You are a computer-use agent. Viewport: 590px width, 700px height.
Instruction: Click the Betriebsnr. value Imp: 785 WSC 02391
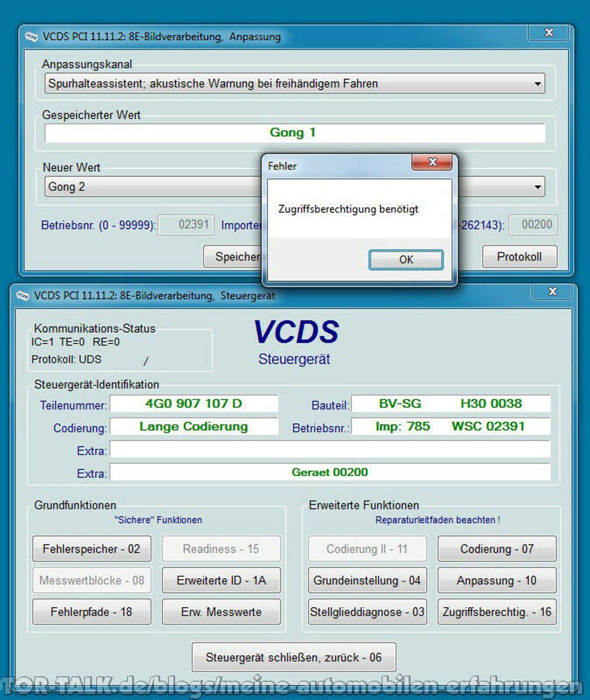[451, 427]
